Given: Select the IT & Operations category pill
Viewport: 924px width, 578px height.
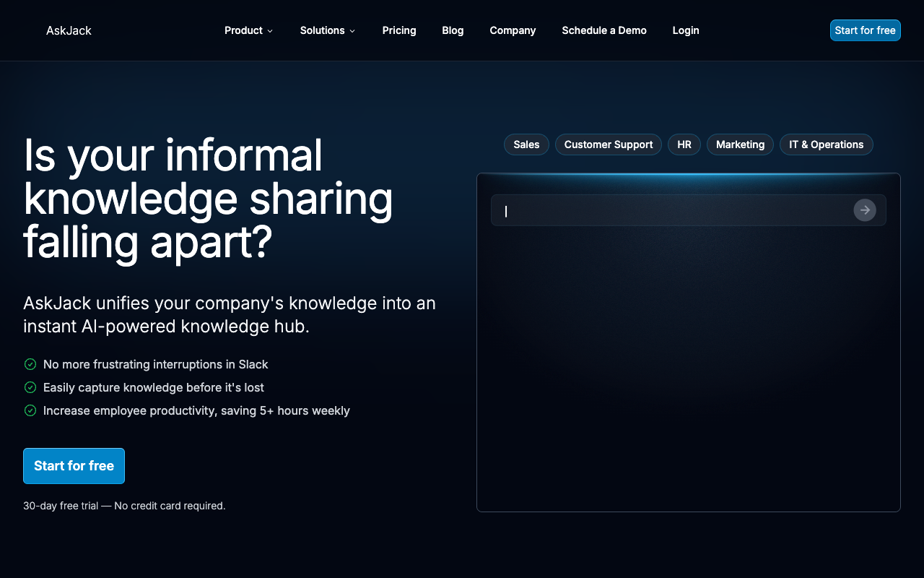Looking at the screenshot, I should pos(827,144).
